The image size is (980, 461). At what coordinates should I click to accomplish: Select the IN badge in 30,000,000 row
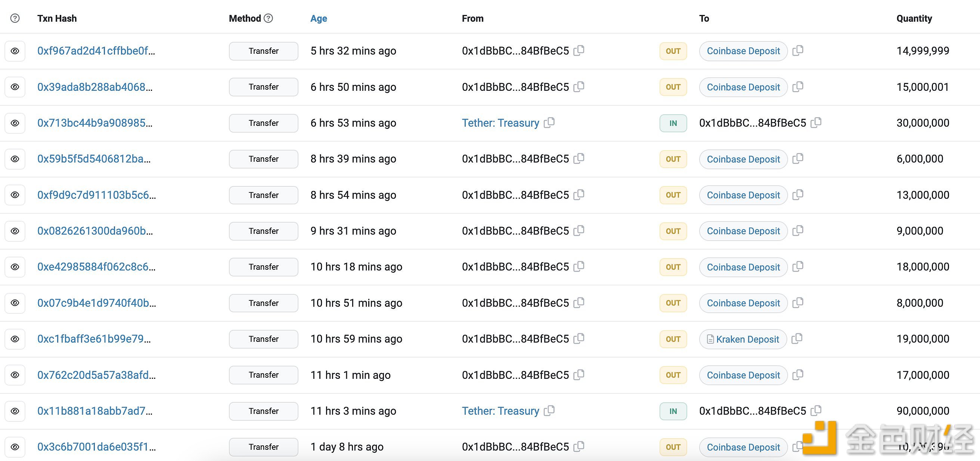(x=673, y=123)
